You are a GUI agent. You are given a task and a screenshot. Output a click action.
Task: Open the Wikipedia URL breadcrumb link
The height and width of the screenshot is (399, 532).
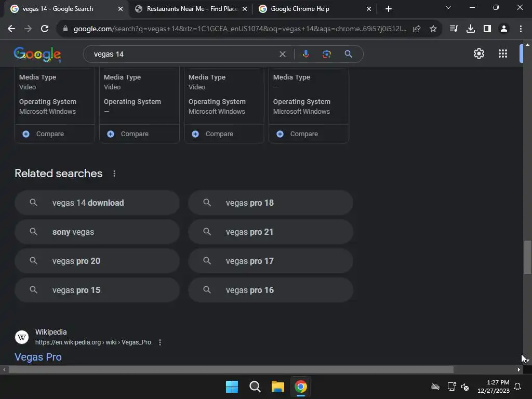click(93, 342)
